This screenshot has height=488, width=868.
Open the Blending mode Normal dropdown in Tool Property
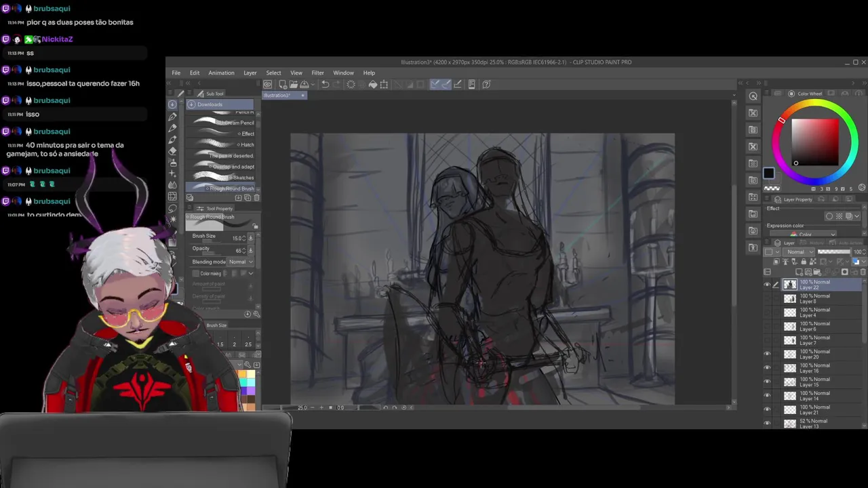pos(240,262)
